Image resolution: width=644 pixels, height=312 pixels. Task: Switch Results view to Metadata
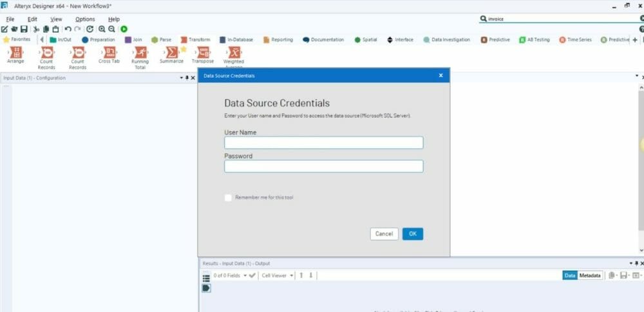tap(590, 275)
